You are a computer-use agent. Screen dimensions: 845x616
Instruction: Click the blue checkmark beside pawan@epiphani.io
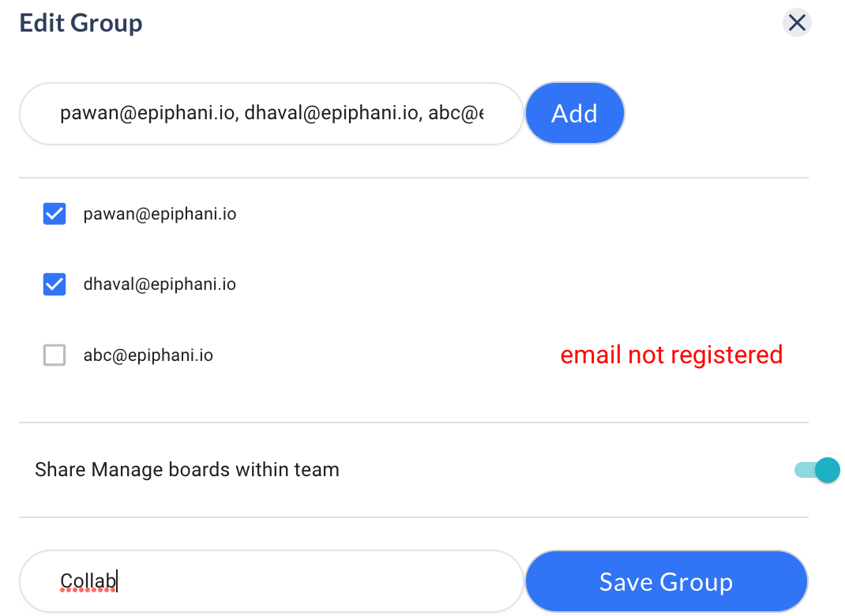(54, 214)
